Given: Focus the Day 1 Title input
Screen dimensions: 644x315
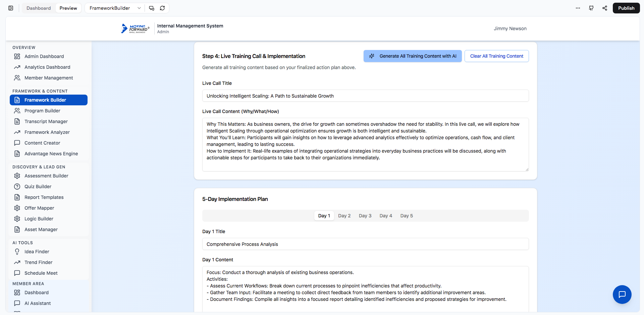Looking at the screenshot, I should (x=365, y=244).
